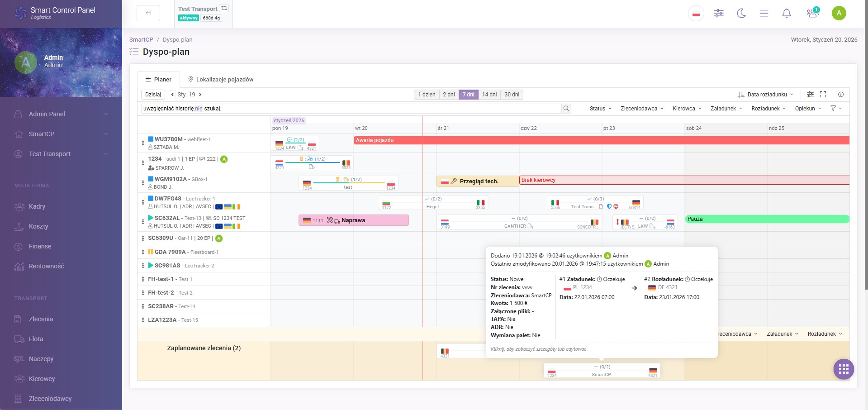Open planned order SmartCP card
This screenshot has width=868, height=410.
point(602,371)
